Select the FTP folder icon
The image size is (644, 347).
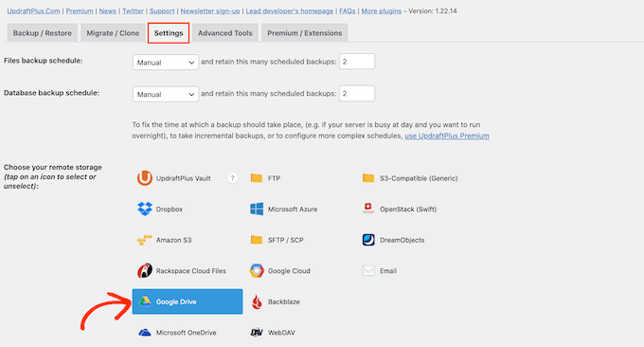tap(257, 178)
